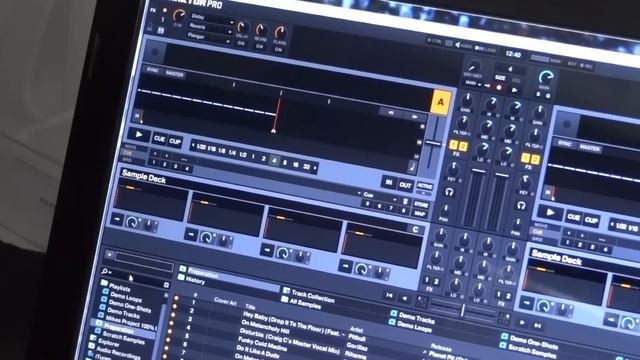Screen dimensions: 640x360
Task: Click the STORE cue button
Action: tap(421, 204)
